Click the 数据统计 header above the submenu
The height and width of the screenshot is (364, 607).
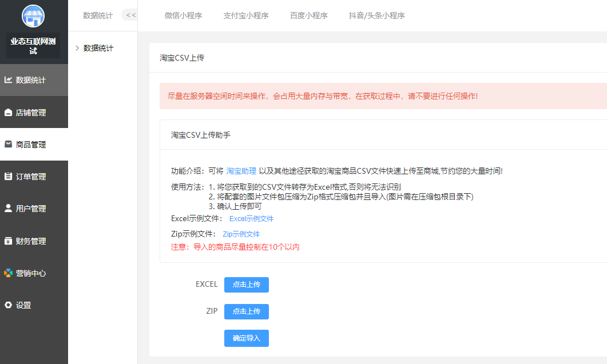[98, 15]
